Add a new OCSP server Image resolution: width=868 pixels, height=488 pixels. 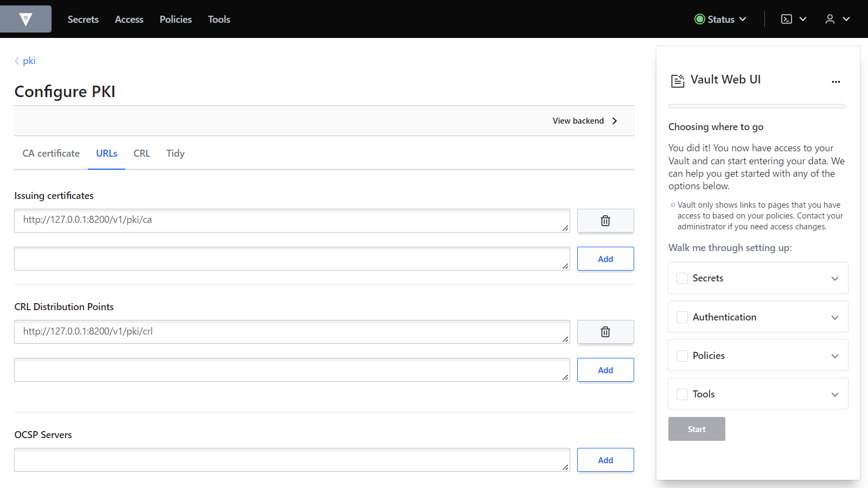[x=605, y=460]
